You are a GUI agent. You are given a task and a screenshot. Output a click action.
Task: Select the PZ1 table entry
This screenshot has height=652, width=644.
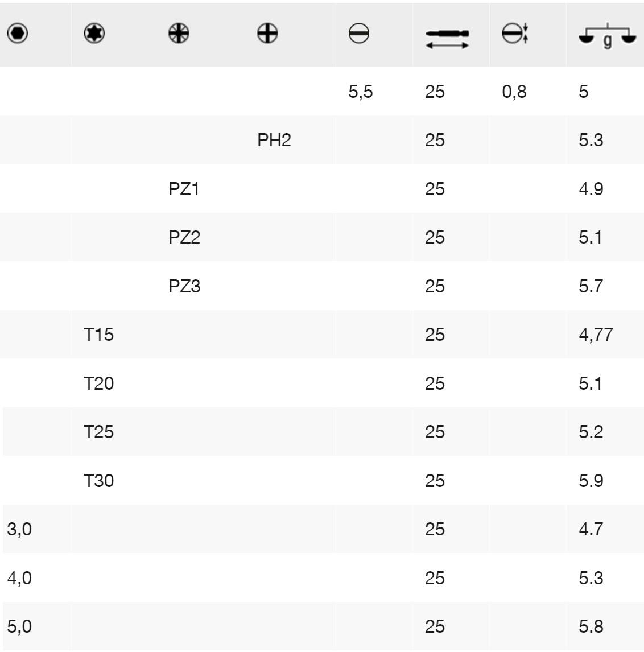pos(184,189)
